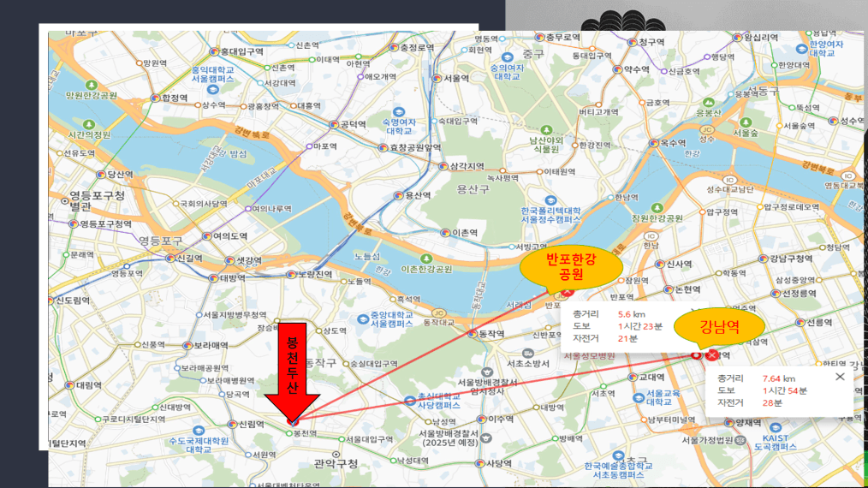868x488 pixels.
Task: Click the 응봉산 mountain icon
Action: (709, 103)
